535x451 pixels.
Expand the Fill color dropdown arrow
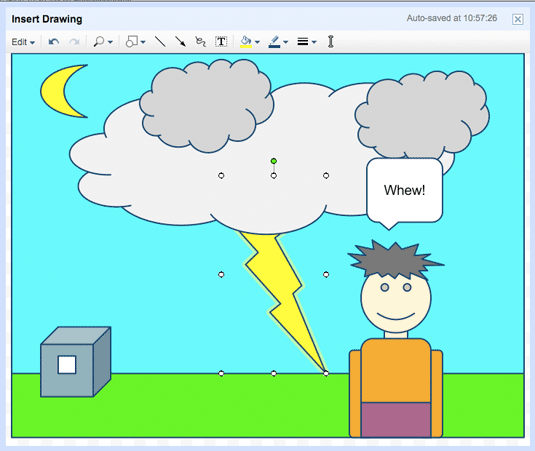pyautogui.click(x=257, y=42)
